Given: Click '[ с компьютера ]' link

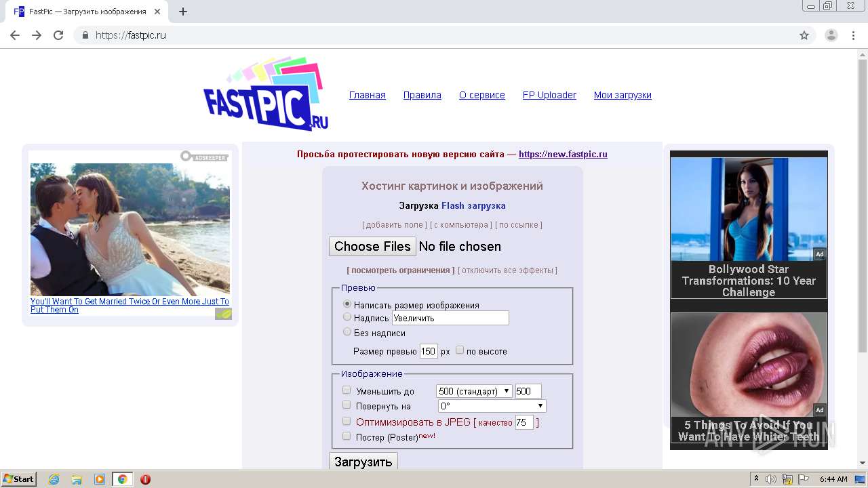Looking at the screenshot, I should tap(461, 225).
